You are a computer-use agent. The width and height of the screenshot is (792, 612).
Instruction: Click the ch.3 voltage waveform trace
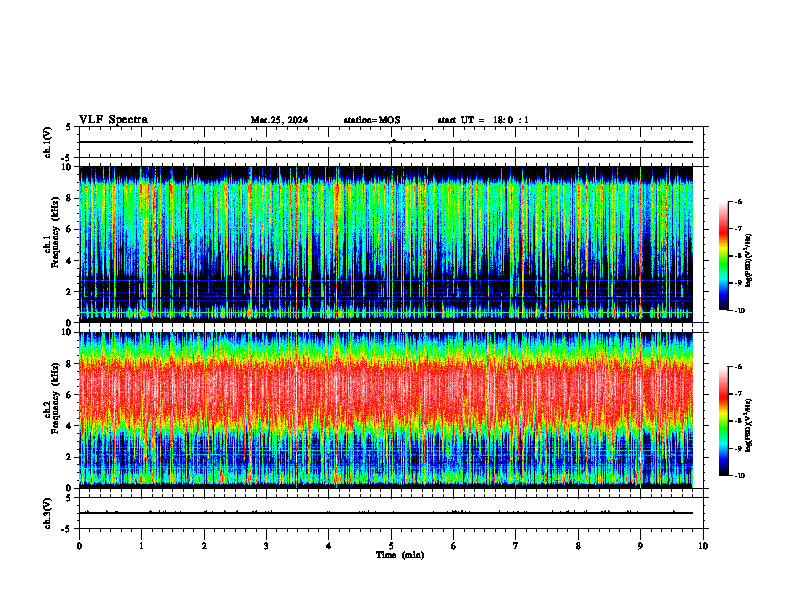386,513
